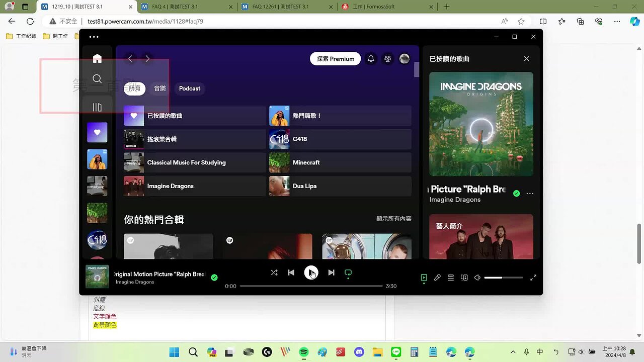
Task: Click the play button
Action: click(x=311, y=273)
